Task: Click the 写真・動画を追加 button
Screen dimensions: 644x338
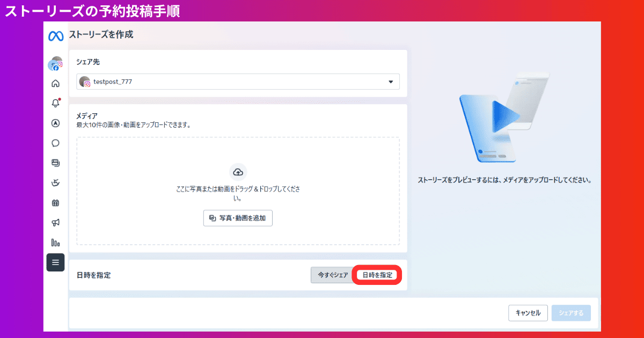Action: pos(238,218)
